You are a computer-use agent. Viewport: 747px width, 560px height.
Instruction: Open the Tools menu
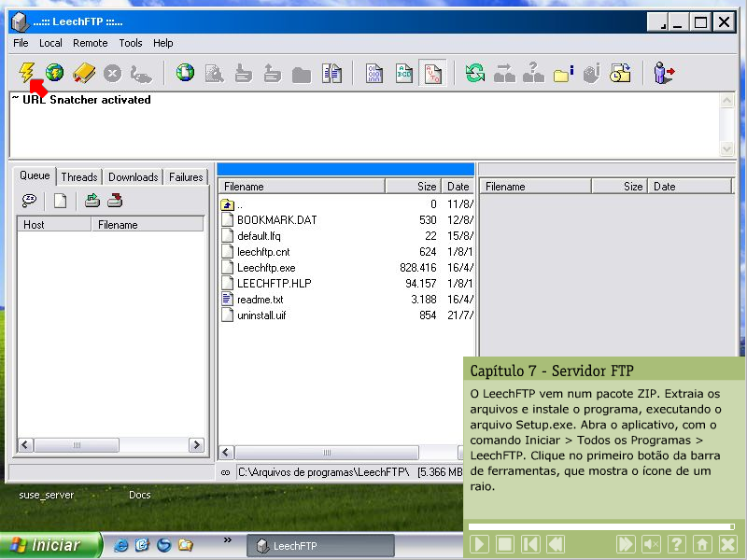tap(131, 43)
